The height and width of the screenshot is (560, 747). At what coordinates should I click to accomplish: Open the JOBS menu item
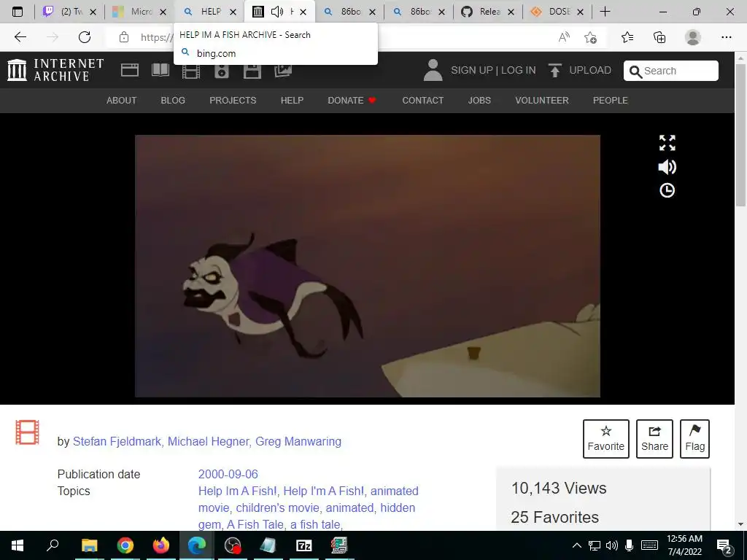pos(479,101)
